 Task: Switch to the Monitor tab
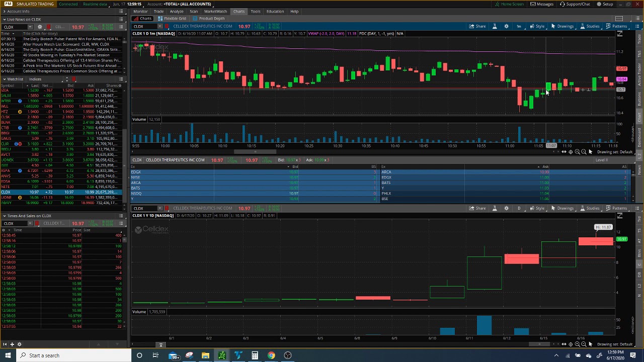[140, 11]
